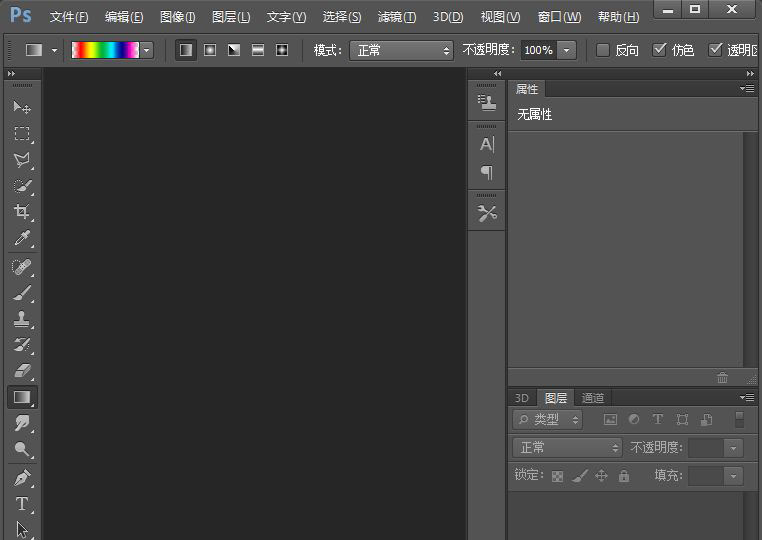Choose the Reflected Gradient style
762x540 pixels.
[x=258, y=50]
